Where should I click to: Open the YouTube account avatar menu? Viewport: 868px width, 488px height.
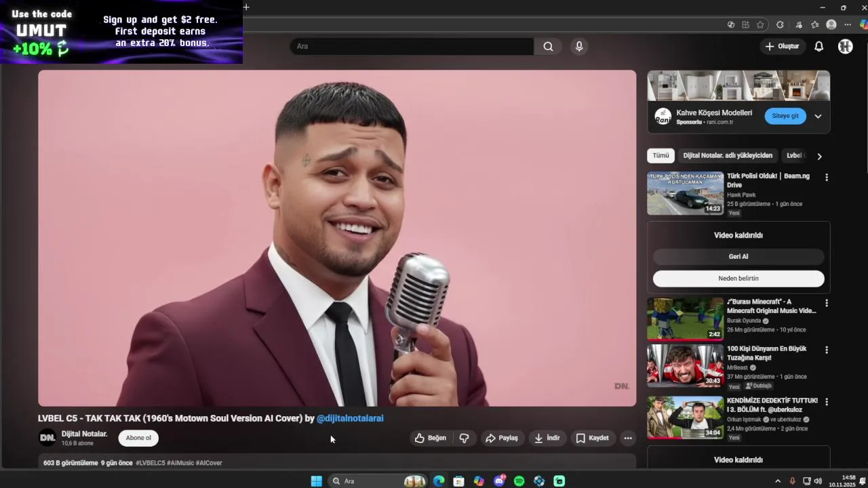click(845, 46)
